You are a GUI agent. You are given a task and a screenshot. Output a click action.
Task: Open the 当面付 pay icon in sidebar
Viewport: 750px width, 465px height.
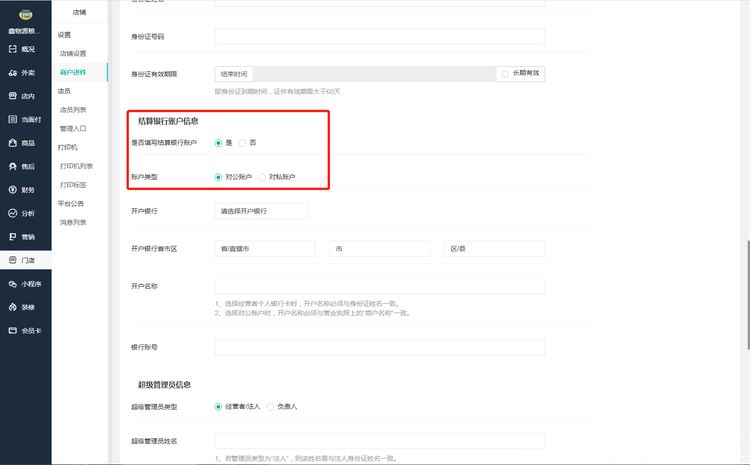13,119
